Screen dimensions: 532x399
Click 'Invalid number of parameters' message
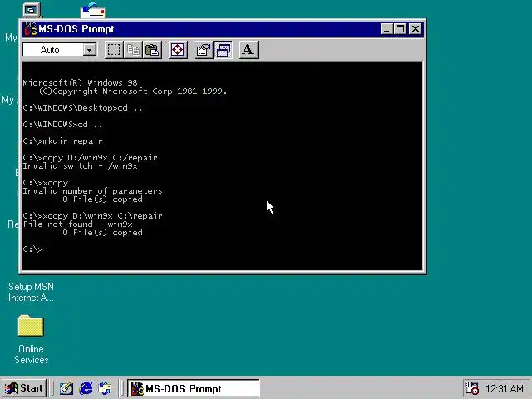pos(92,190)
